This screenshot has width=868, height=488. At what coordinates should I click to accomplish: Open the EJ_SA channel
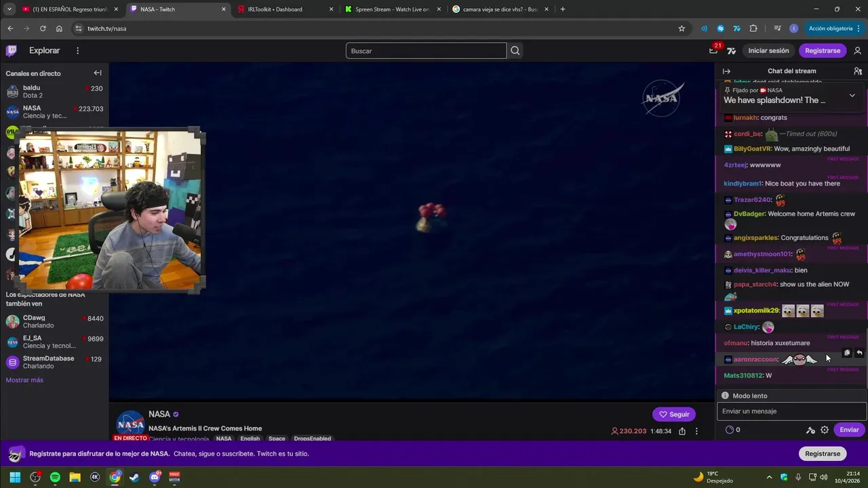[x=54, y=342]
